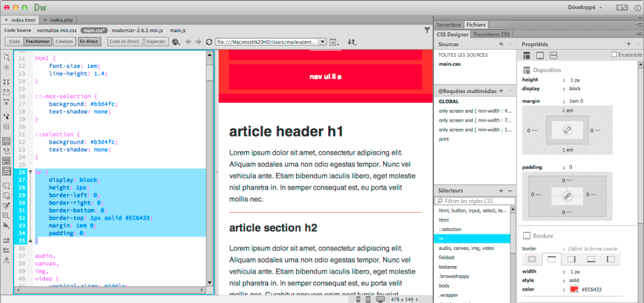The width and height of the screenshot is (644, 303).
Task: Select border-right tab in Bordure section
Action: point(571,259)
